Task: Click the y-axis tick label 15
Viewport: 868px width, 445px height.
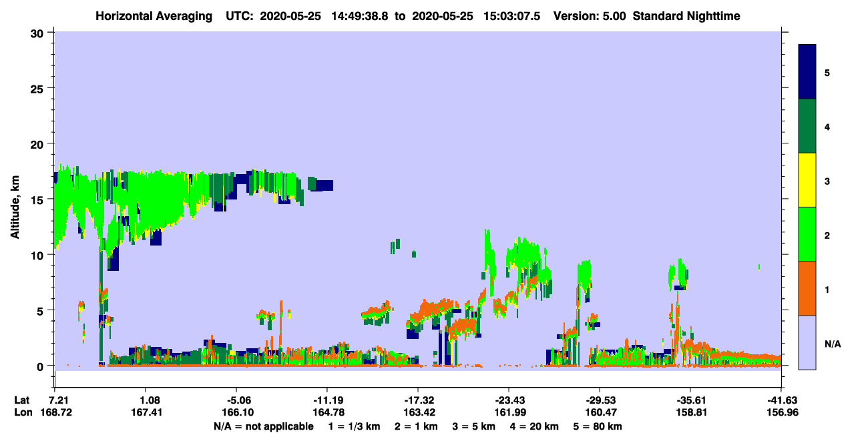Action: [x=39, y=199]
